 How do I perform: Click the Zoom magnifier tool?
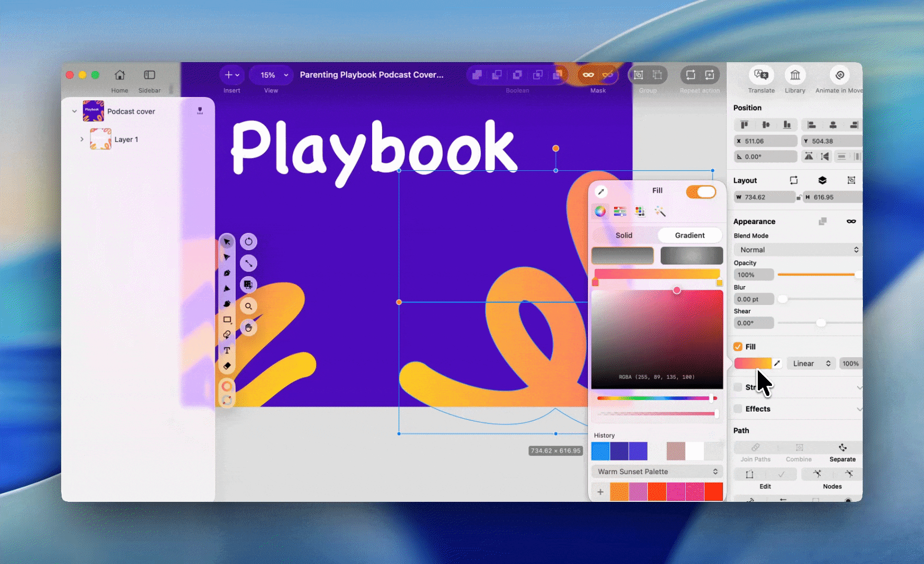click(x=249, y=306)
